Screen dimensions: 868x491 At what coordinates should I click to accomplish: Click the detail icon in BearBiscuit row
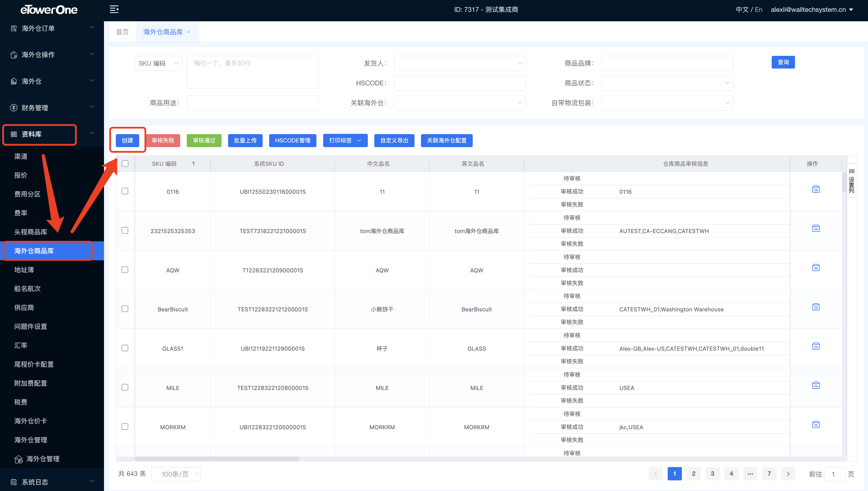(x=815, y=307)
